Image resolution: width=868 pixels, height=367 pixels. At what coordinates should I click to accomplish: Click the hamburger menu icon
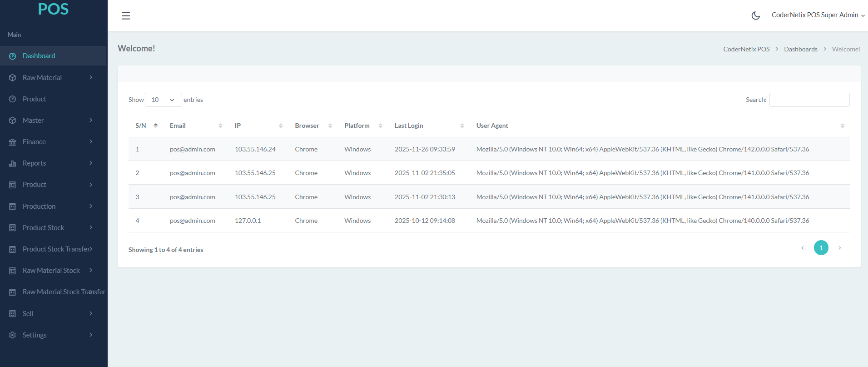coord(126,16)
